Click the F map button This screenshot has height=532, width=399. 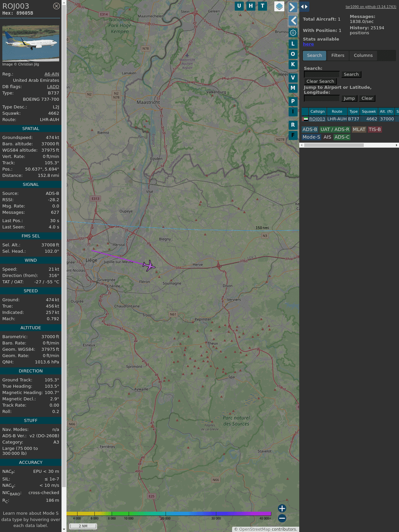(x=293, y=135)
